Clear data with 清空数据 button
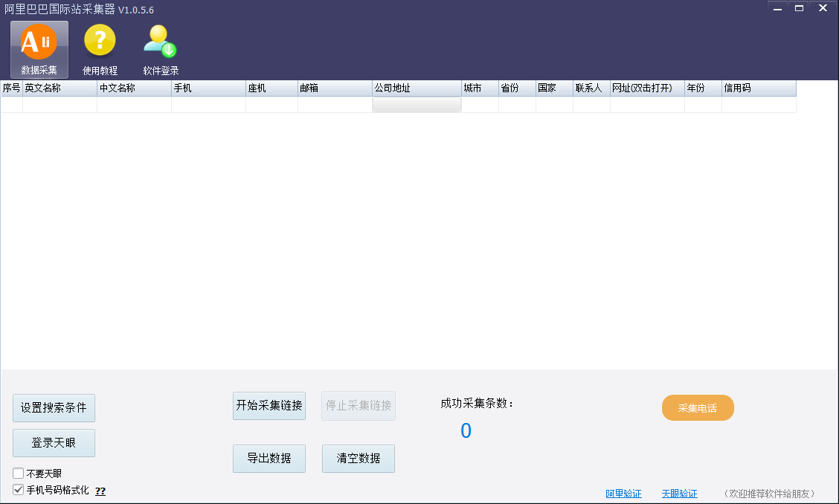Viewport: 839px width, 504px height. (359, 459)
